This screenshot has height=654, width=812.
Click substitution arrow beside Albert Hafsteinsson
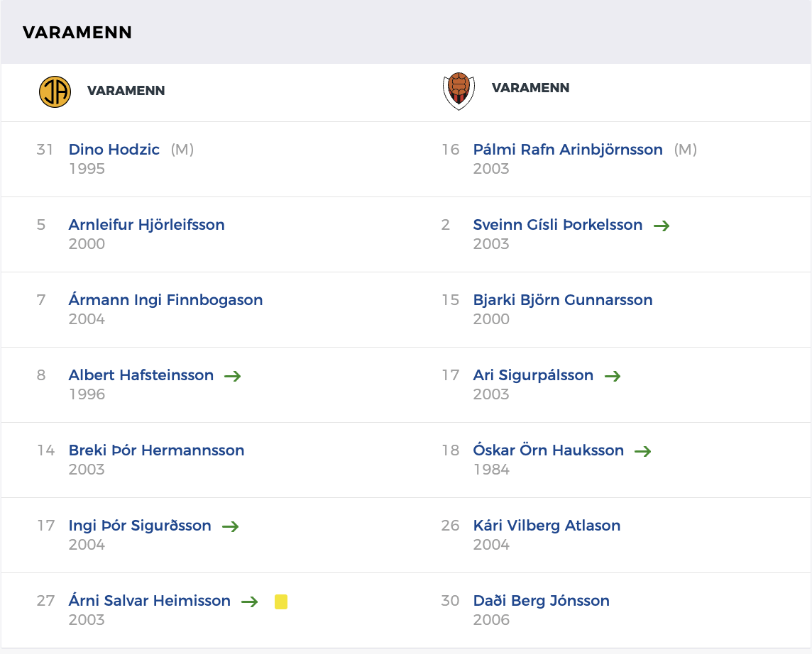click(x=233, y=376)
